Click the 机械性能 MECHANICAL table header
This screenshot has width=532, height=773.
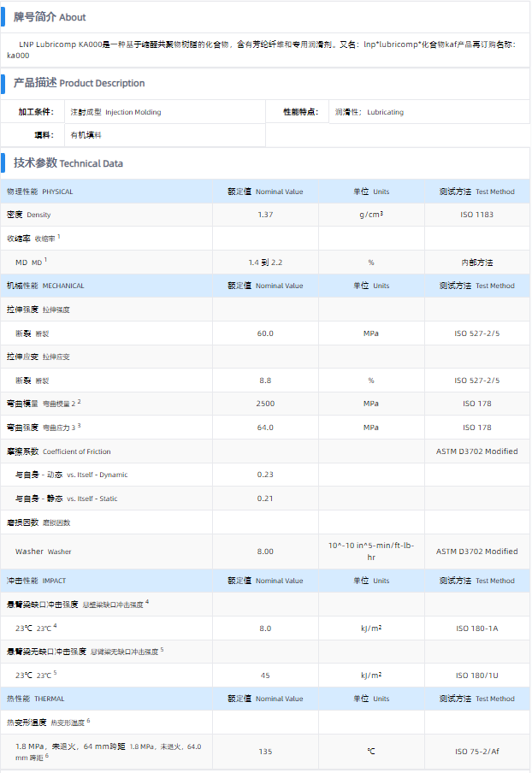[45, 286]
